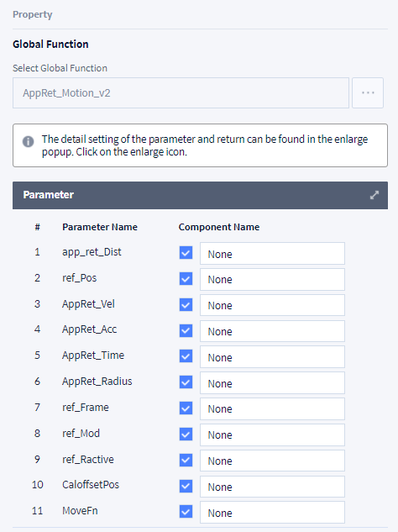Click the Parameter section header
Screen dimensions: 398x532
200,195
